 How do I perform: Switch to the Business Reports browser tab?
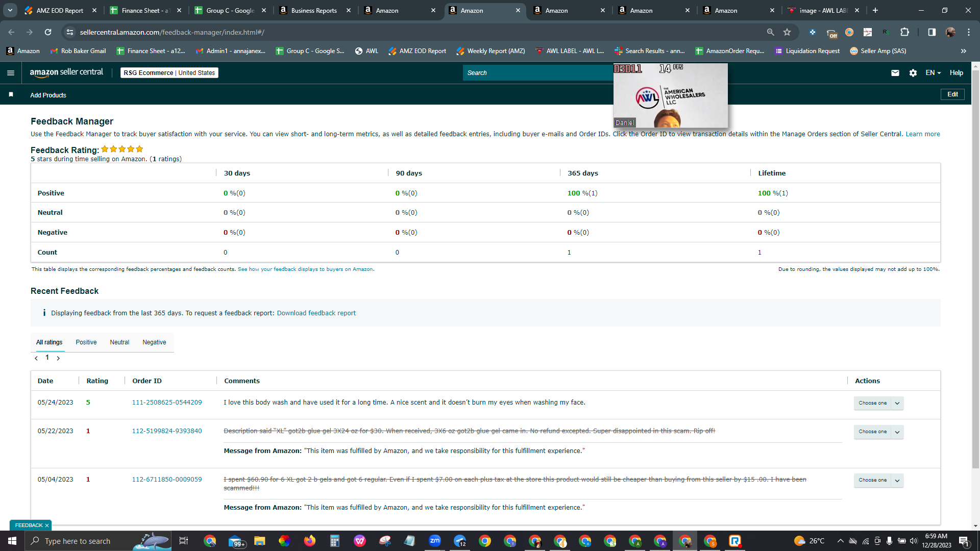coord(315,10)
